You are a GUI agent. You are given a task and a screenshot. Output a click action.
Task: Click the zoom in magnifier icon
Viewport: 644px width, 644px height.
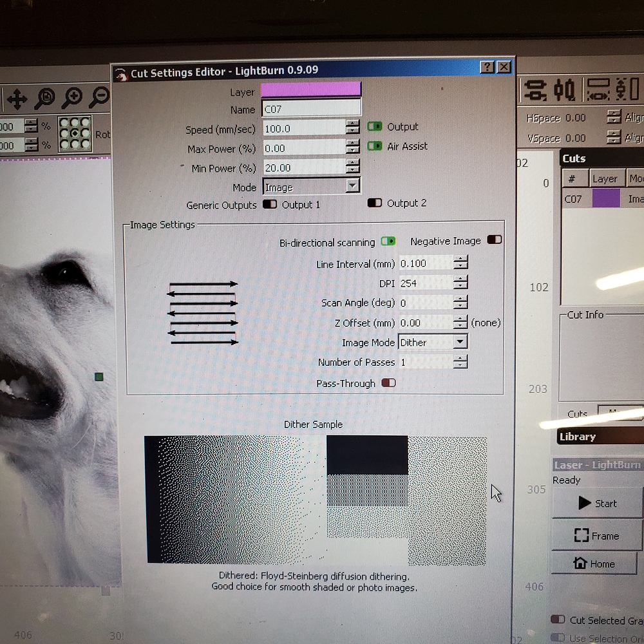pyautogui.click(x=71, y=98)
